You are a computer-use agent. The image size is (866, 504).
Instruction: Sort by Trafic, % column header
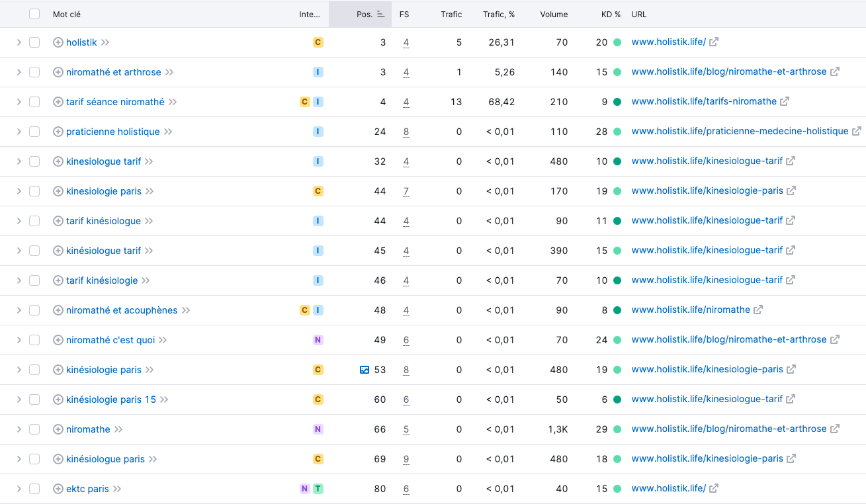click(499, 15)
